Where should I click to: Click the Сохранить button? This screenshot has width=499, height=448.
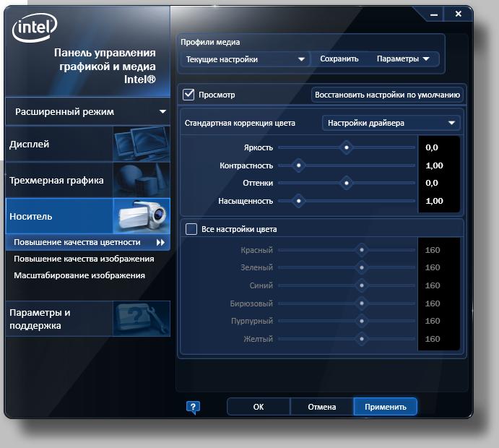point(339,59)
